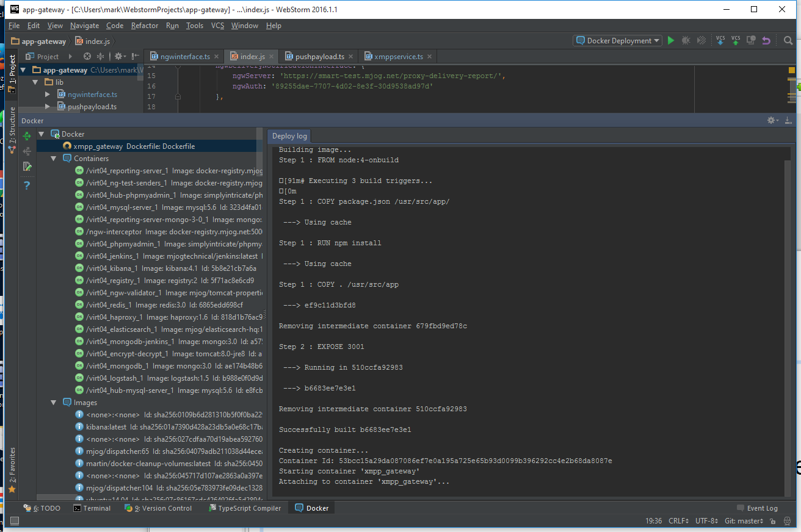801x532 pixels.
Task: Open Project panel gear settings
Action: (x=120, y=56)
